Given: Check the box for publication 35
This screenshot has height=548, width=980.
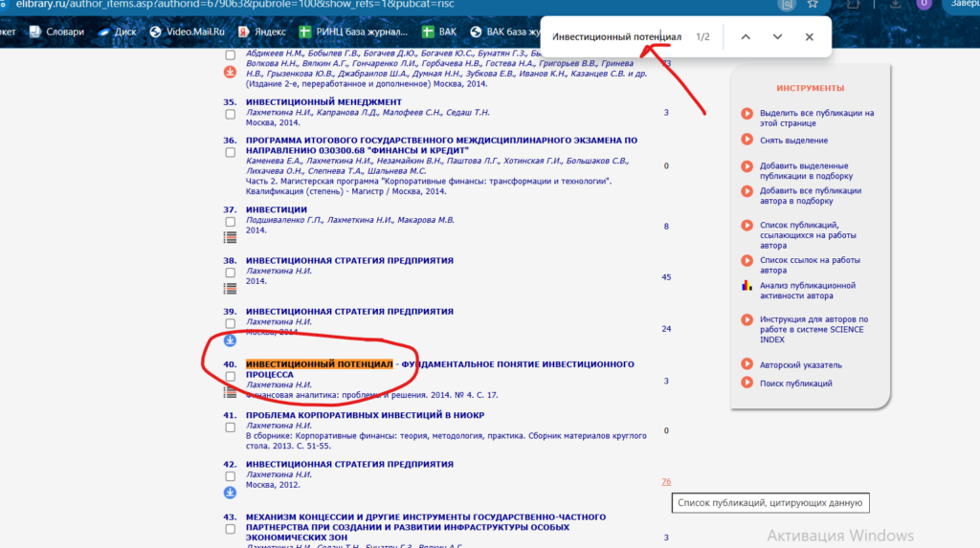Looking at the screenshot, I should [230, 115].
